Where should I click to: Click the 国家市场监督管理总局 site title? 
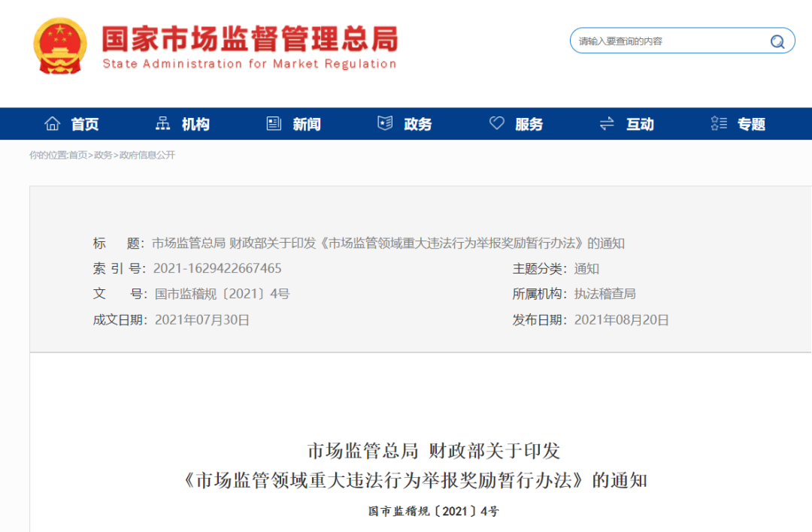click(x=250, y=39)
